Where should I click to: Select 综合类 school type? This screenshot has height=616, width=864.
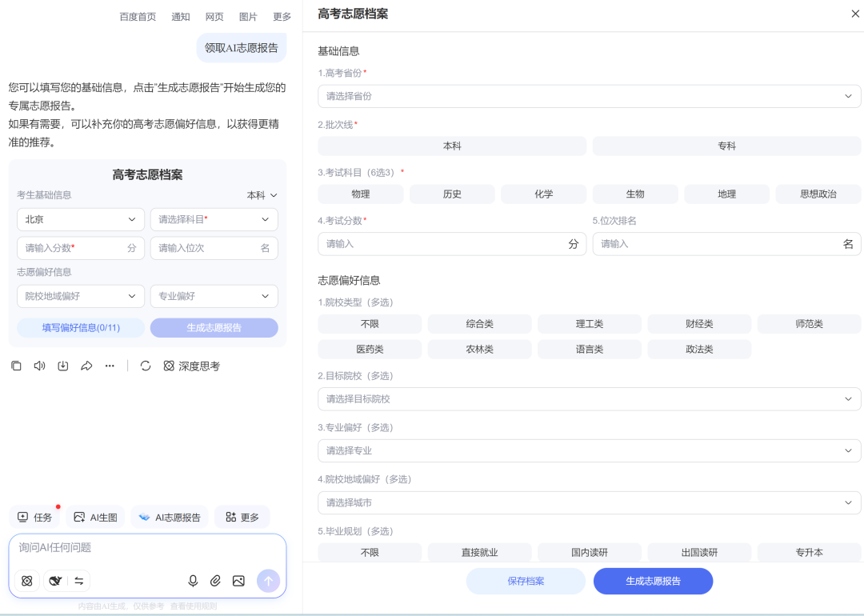click(479, 324)
